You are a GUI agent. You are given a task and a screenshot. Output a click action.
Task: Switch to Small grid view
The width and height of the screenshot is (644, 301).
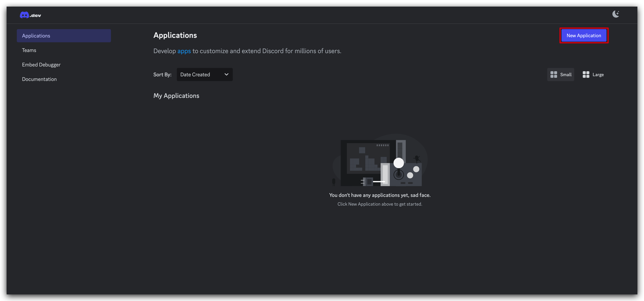click(x=561, y=75)
